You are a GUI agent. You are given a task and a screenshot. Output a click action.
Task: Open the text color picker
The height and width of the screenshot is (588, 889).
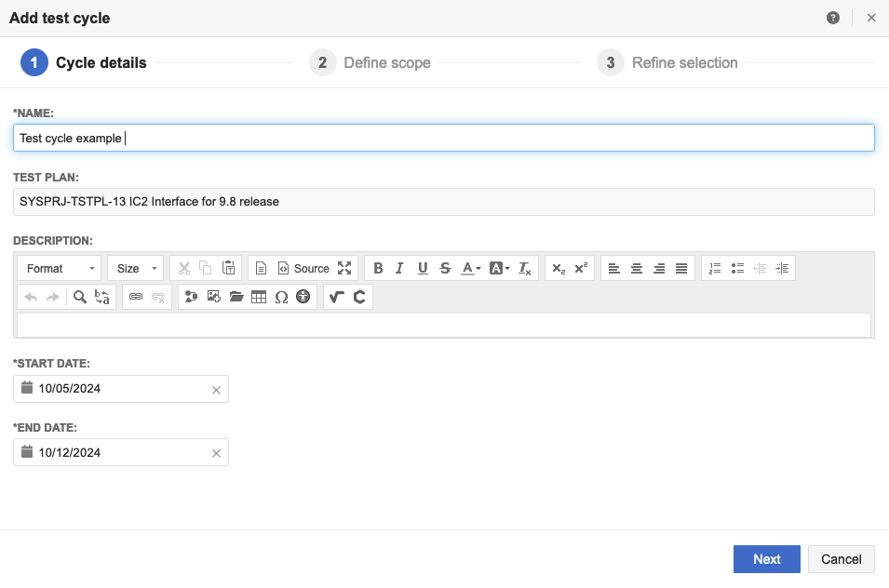pos(471,268)
